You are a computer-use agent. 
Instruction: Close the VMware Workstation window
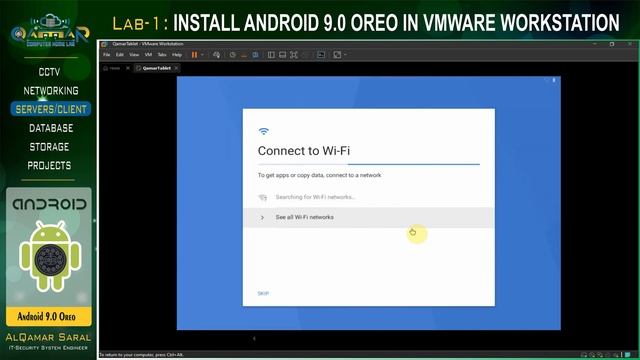click(630, 44)
